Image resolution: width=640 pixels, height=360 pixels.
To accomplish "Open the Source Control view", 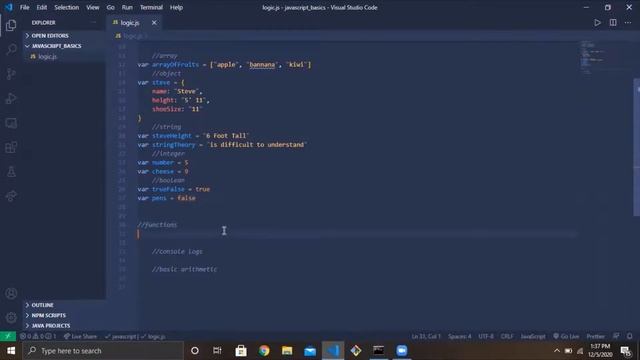I will tap(11, 74).
